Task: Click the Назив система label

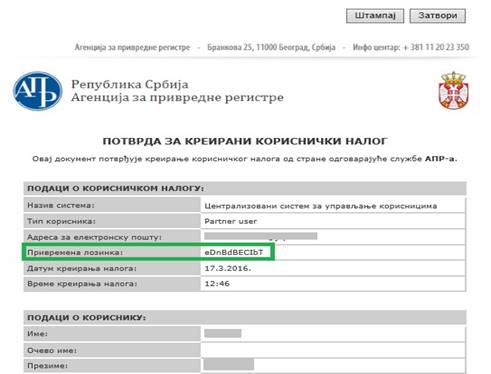Action: tap(61, 205)
